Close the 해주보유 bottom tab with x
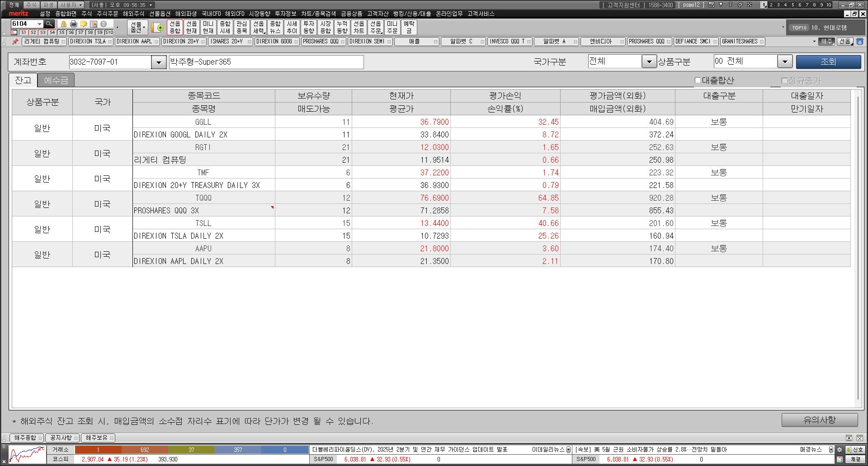This screenshot has height=466, width=868. point(111,438)
